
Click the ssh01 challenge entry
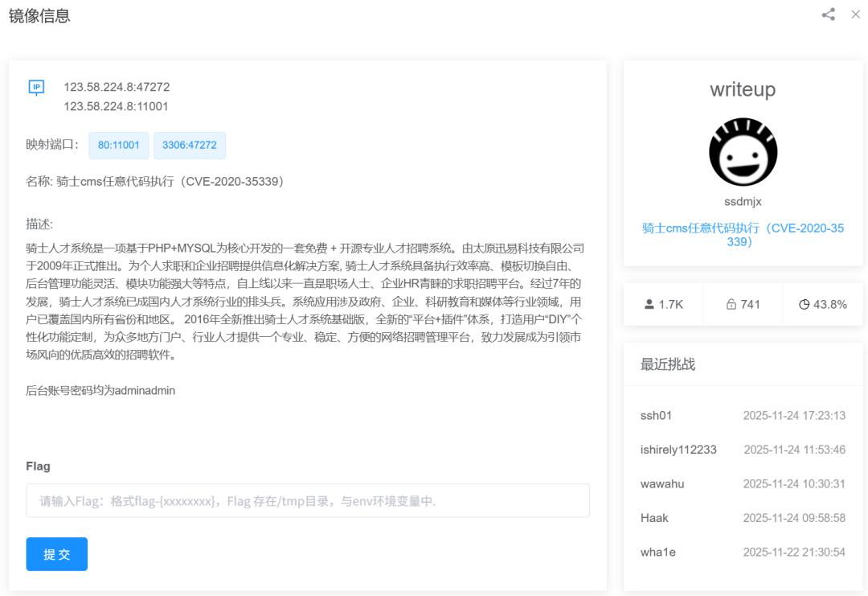[x=656, y=415]
